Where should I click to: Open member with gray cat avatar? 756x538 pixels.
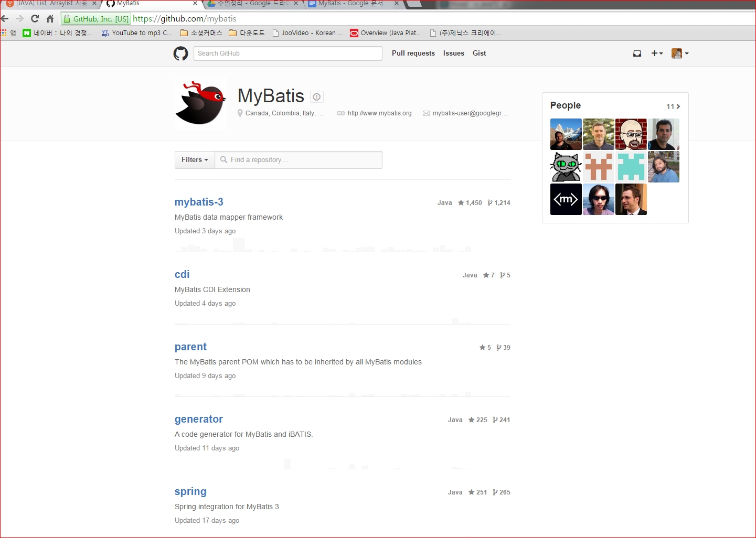coord(566,167)
